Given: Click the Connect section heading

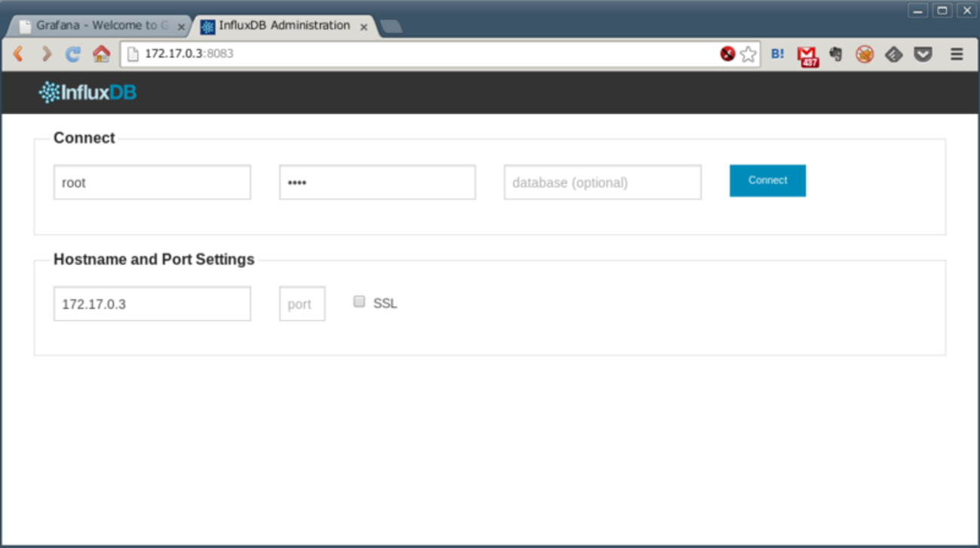Looking at the screenshot, I should (x=84, y=138).
